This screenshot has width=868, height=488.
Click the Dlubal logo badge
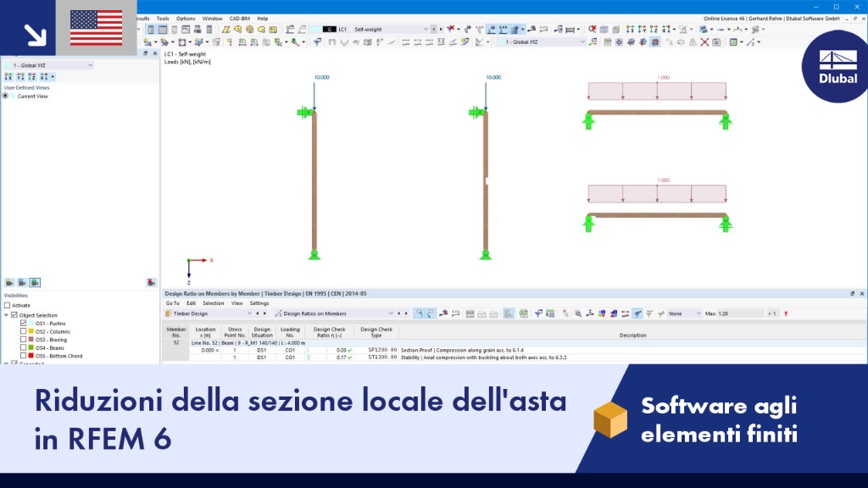pos(837,66)
